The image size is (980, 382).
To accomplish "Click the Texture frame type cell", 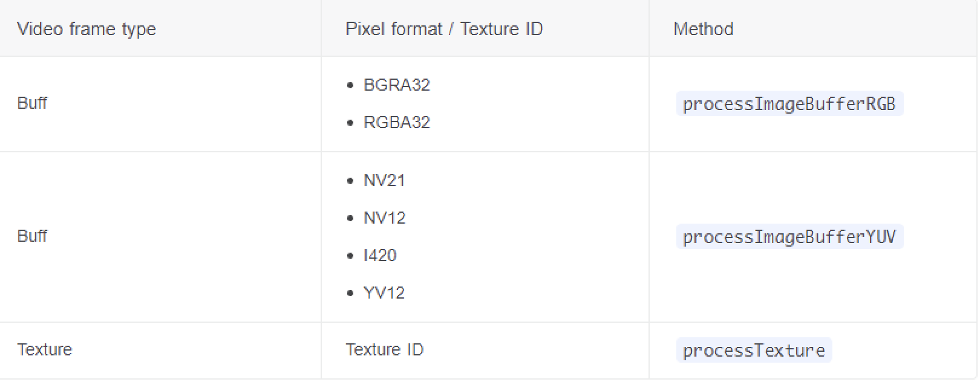I will [45, 350].
